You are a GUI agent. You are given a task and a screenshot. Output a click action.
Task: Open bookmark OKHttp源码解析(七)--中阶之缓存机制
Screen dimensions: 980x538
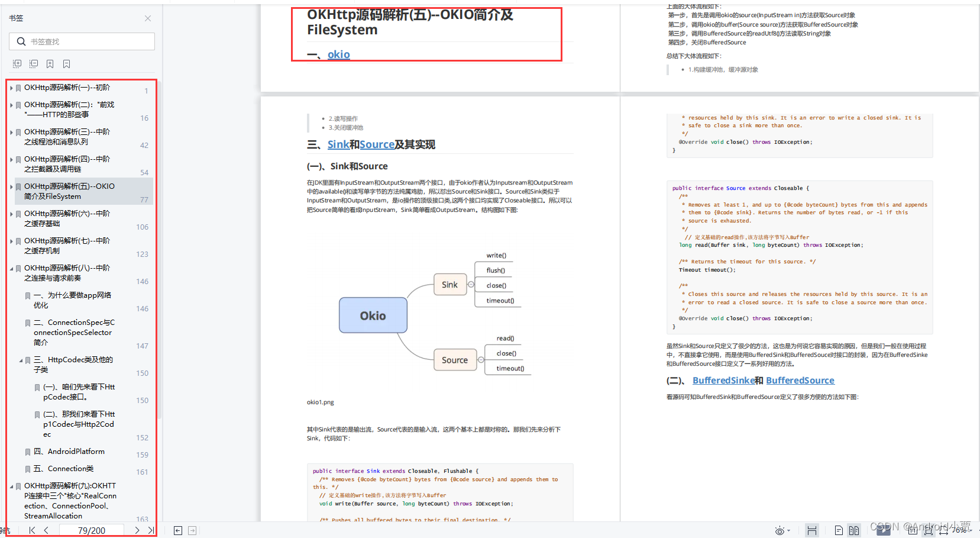pyautogui.click(x=67, y=246)
